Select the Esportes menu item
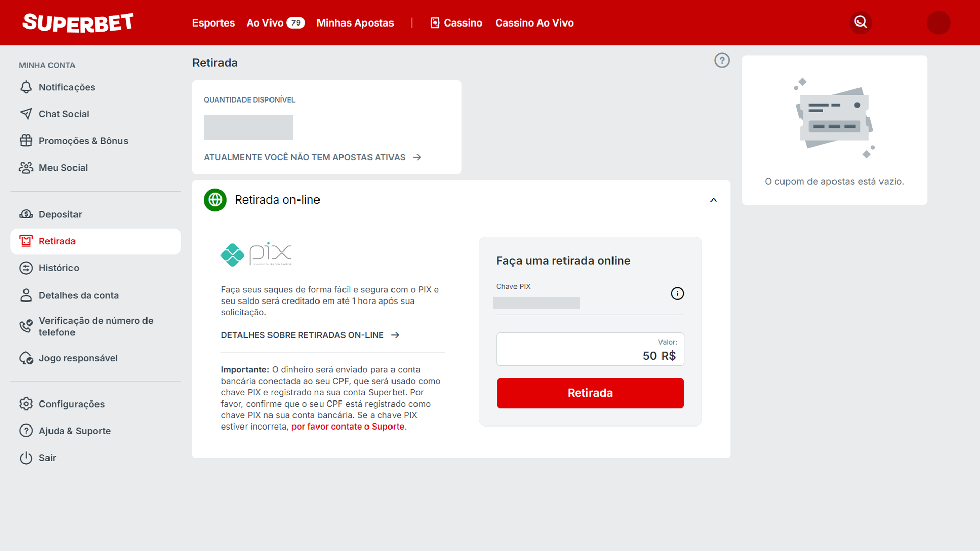Image resolution: width=980 pixels, height=551 pixels. [x=213, y=23]
